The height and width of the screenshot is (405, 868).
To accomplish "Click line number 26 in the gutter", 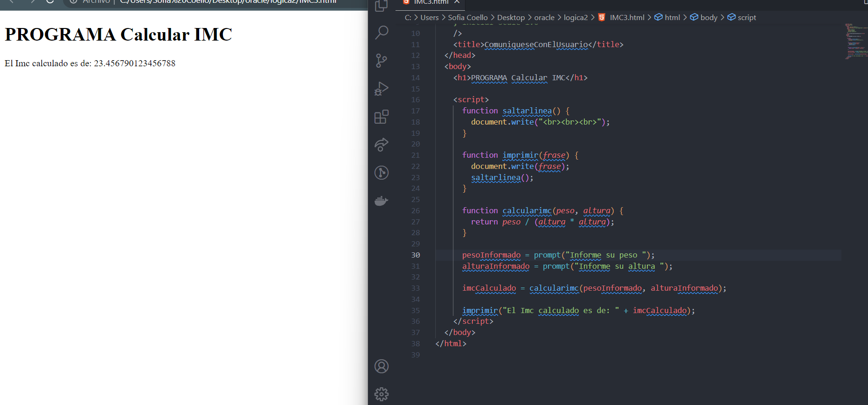I will [416, 210].
